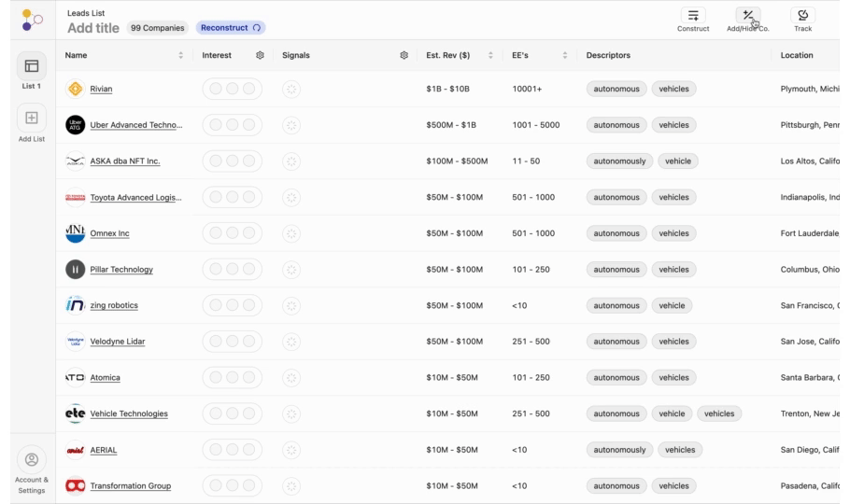
Task: Click zing robotics logo icon
Action: tap(76, 305)
